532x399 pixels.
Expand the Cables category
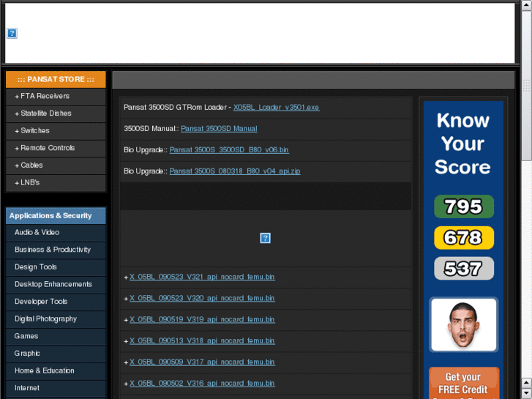point(56,165)
